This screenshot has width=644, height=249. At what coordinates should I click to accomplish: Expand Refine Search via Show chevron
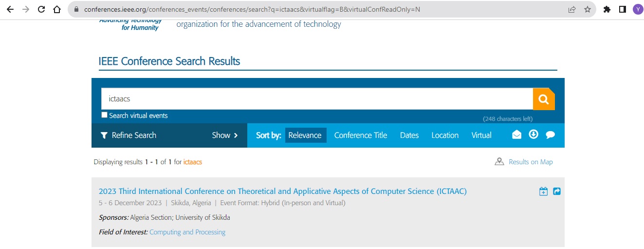click(225, 135)
